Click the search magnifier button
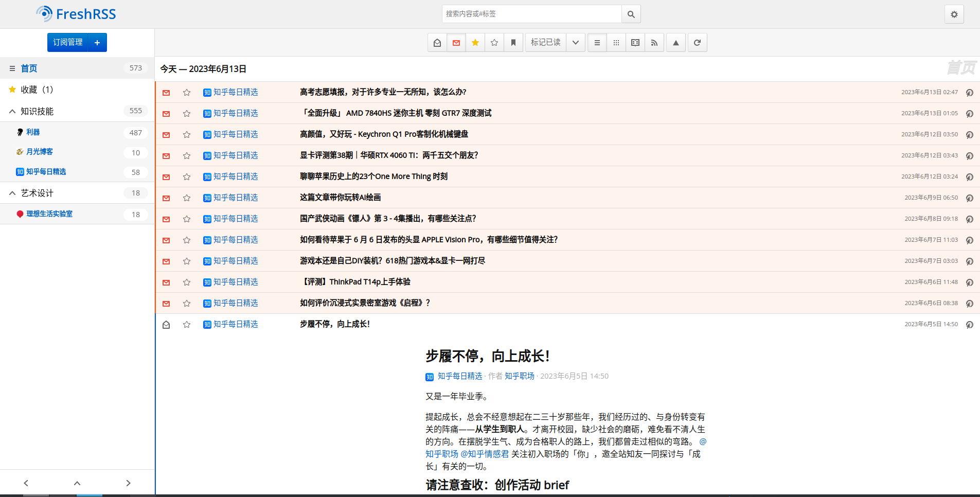The image size is (980, 497). tap(631, 14)
